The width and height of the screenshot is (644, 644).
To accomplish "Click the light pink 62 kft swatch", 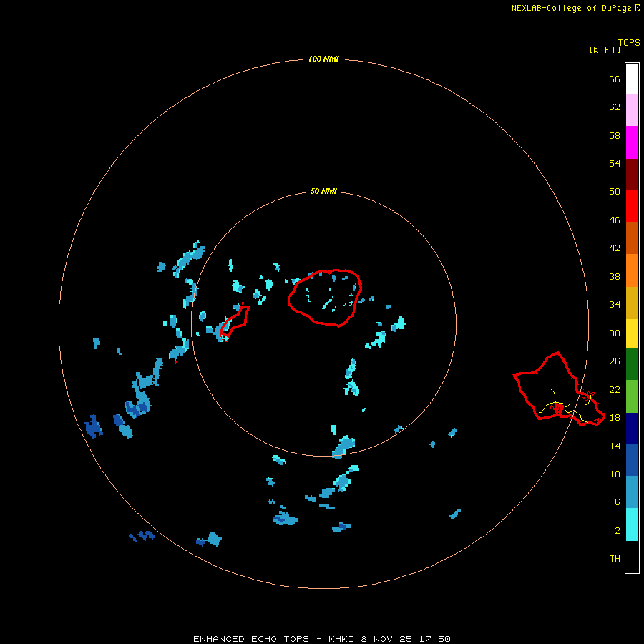I will [x=632, y=110].
